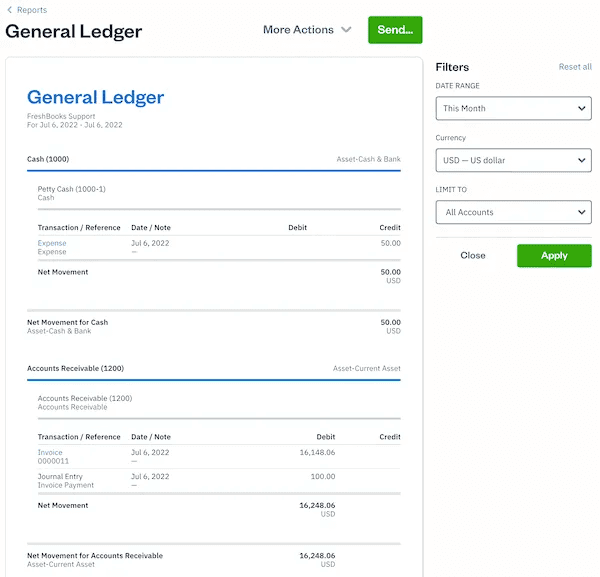Select the Journal Entry transaction row
Screen dimensions: 600x577
(60, 477)
